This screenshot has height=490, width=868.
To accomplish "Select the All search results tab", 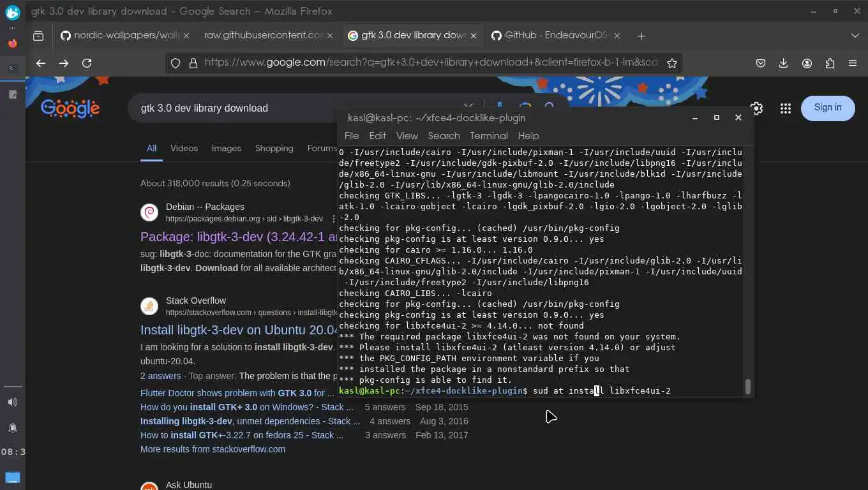I will tap(151, 148).
